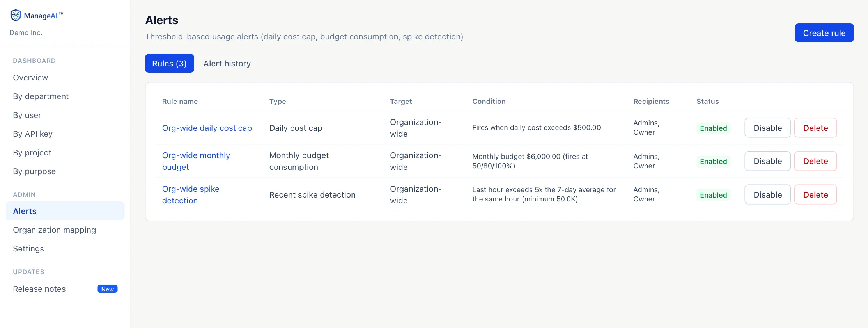Delete the Org-wide daily cost cap rule
The image size is (868, 328).
point(815,128)
